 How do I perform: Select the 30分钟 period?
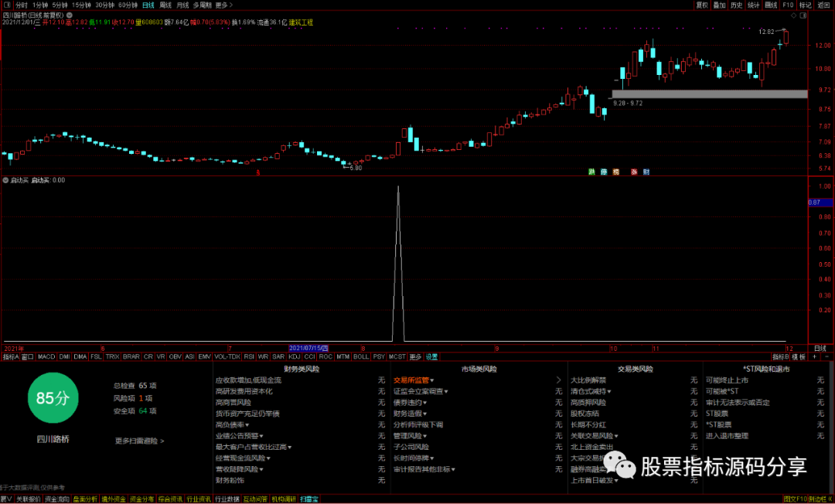pyautogui.click(x=104, y=5)
